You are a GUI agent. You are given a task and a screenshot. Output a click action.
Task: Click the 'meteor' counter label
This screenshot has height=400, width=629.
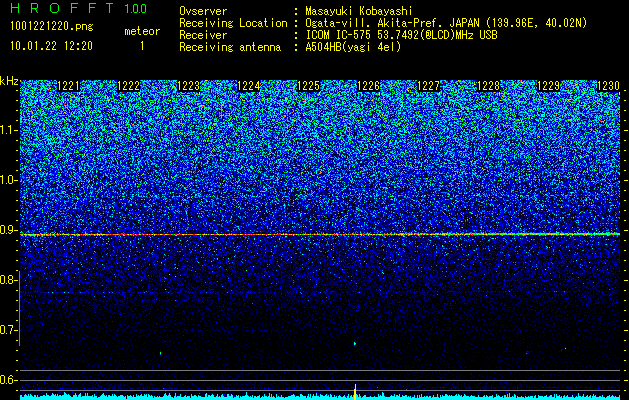(142, 31)
